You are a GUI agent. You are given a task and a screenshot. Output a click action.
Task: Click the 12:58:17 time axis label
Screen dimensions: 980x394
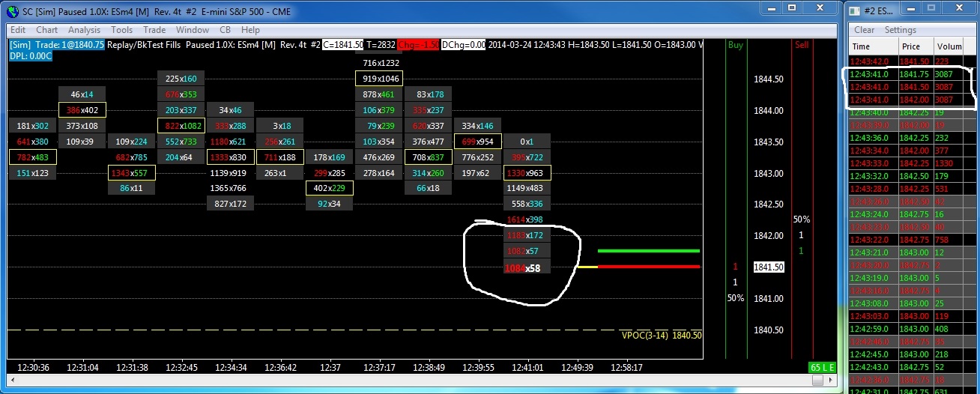pos(626,367)
